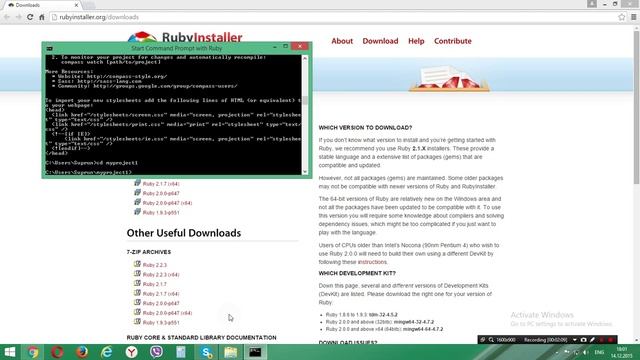Click the "7-ZIP ARCHIVES" heading
Screen dimensions: 640x360
(149, 252)
